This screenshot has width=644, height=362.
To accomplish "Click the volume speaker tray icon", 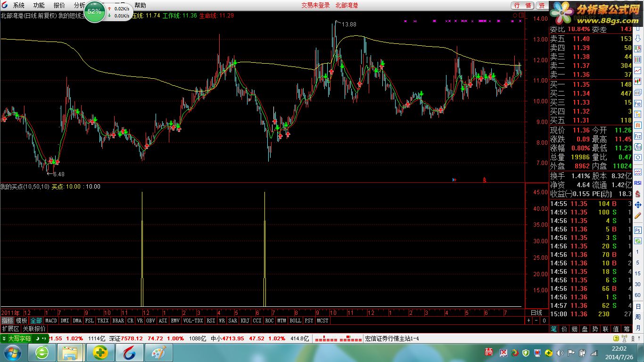I will [x=560, y=353].
